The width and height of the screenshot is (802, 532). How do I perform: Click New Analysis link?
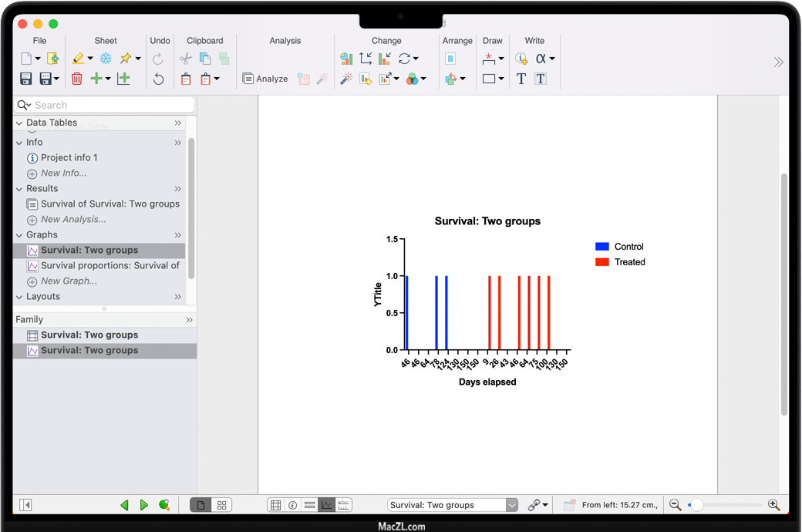[73, 219]
